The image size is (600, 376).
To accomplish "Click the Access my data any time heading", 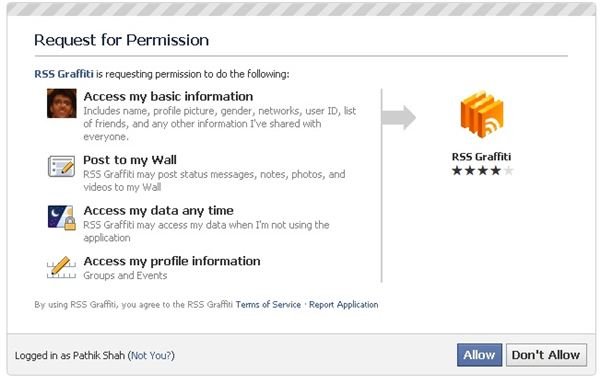I will 158,210.
